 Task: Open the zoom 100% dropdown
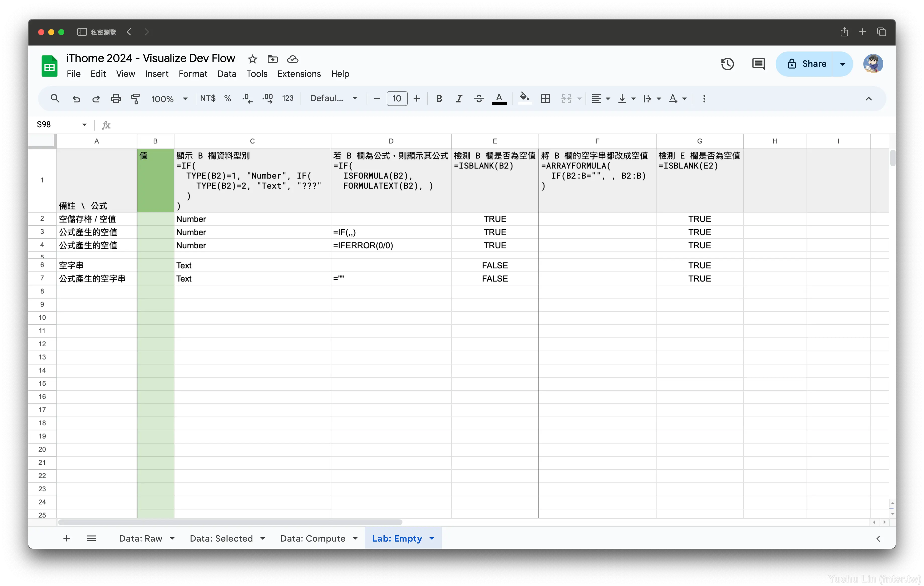169,99
